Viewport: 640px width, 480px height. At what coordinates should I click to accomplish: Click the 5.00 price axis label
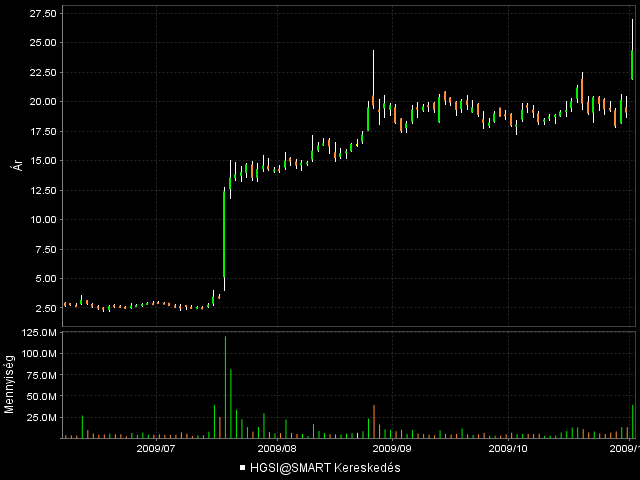coord(46,279)
